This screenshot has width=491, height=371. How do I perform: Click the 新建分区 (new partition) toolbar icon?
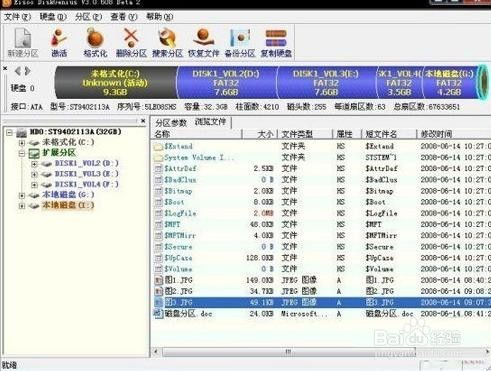[x=23, y=42]
